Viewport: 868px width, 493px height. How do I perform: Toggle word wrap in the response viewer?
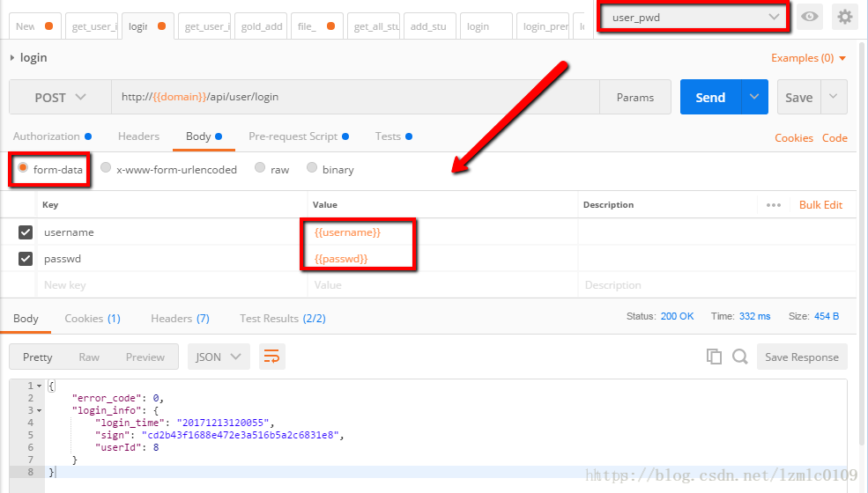tap(271, 357)
